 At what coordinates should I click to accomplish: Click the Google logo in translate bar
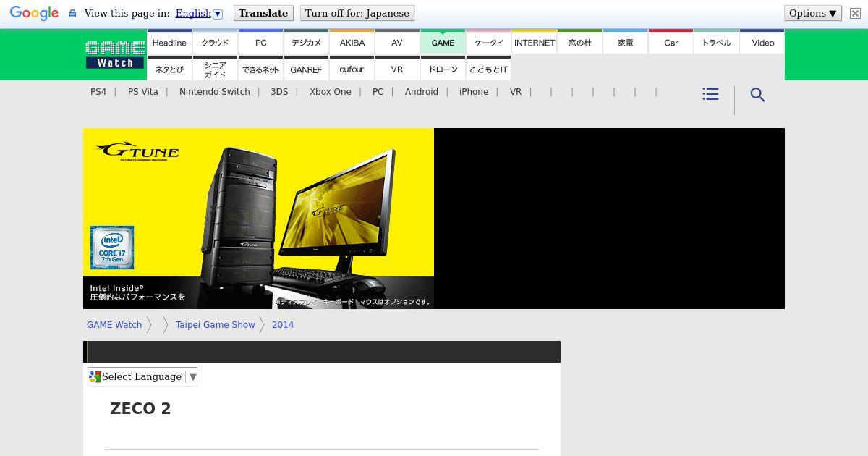click(34, 13)
